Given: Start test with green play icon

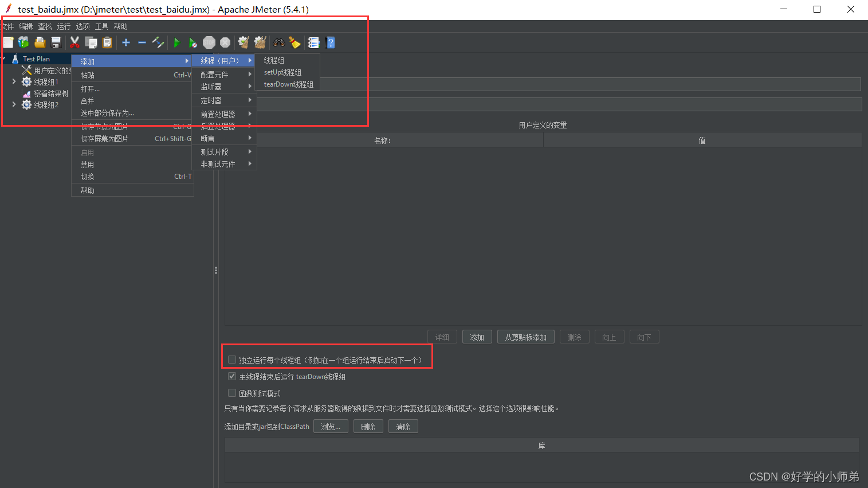Looking at the screenshot, I should point(177,42).
